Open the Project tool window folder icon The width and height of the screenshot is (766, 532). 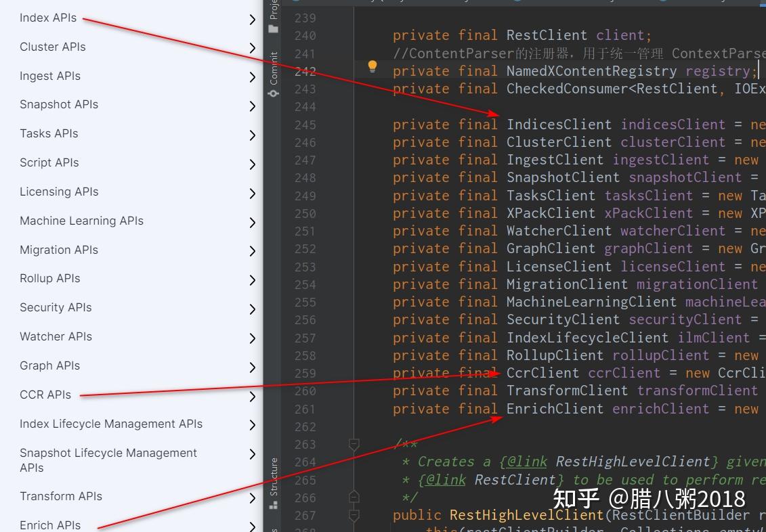273,29
